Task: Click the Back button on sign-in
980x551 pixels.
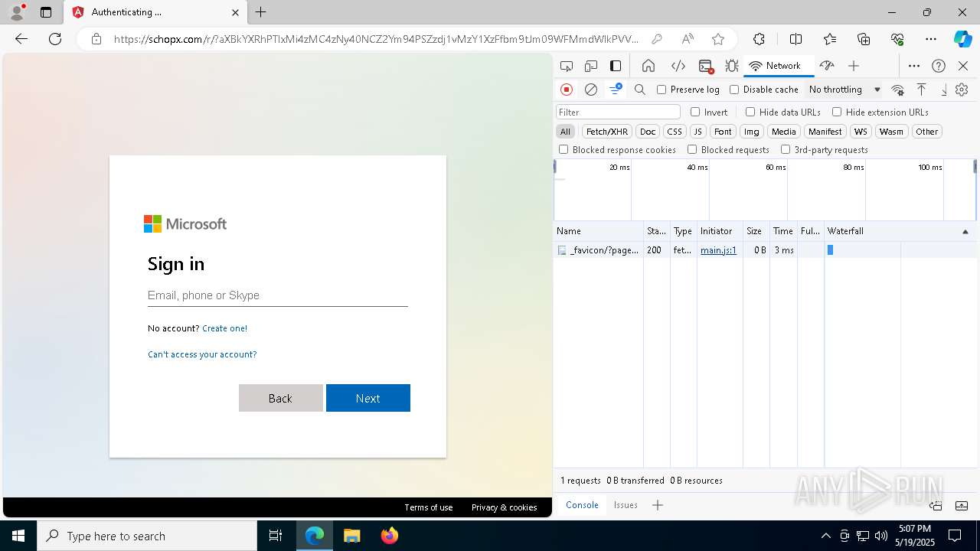Action: [x=280, y=398]
